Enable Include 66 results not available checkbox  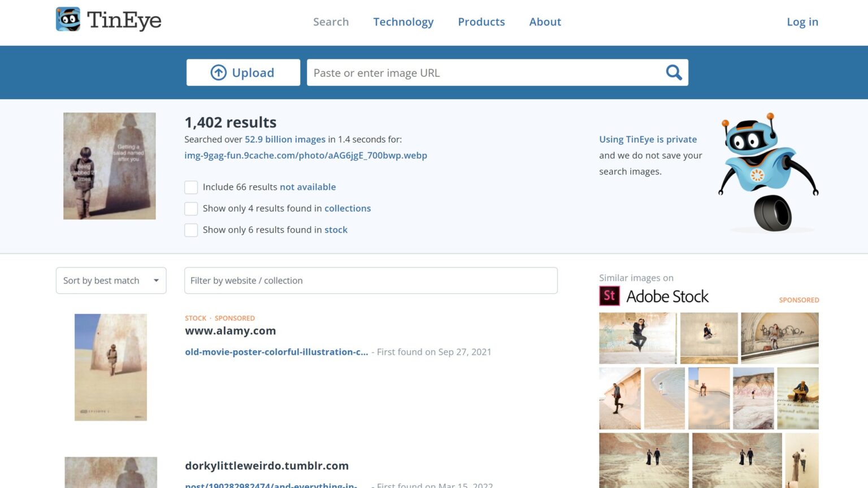tap(191, 187)
